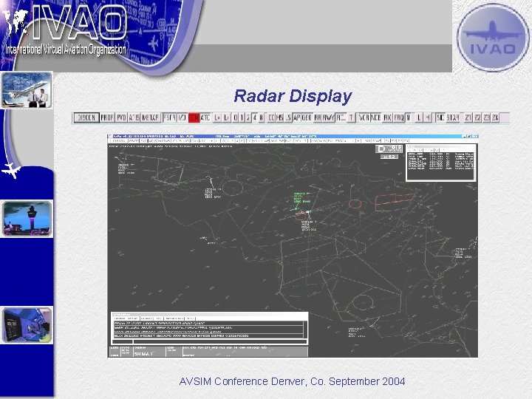
Task: Open the PROF toolbar button
Action: click(x=107, y=117)
